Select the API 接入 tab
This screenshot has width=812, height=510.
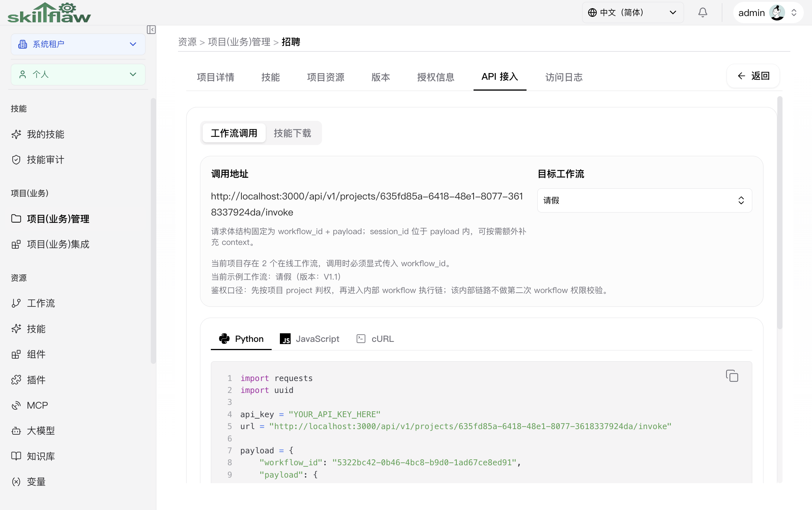(x=500, y=77)
